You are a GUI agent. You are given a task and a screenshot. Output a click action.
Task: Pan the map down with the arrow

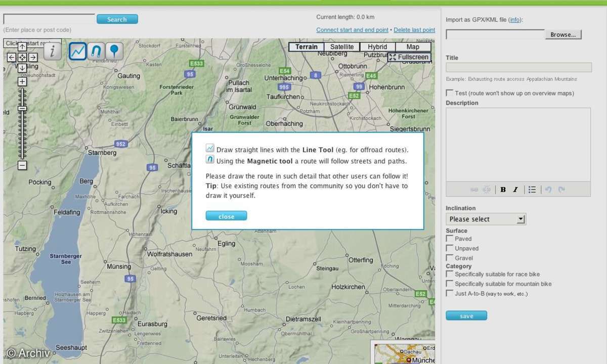[x=22, y=68]
